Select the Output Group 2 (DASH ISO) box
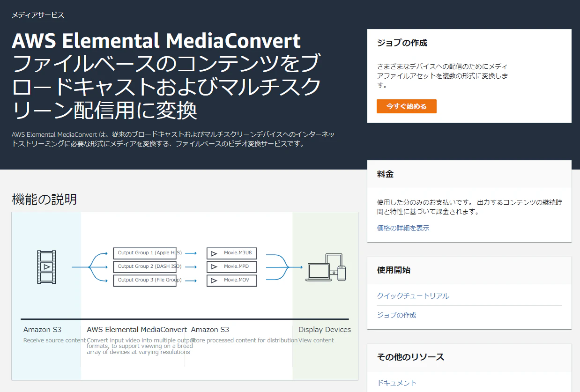This screenshot has height=392, width=580. 145,267
